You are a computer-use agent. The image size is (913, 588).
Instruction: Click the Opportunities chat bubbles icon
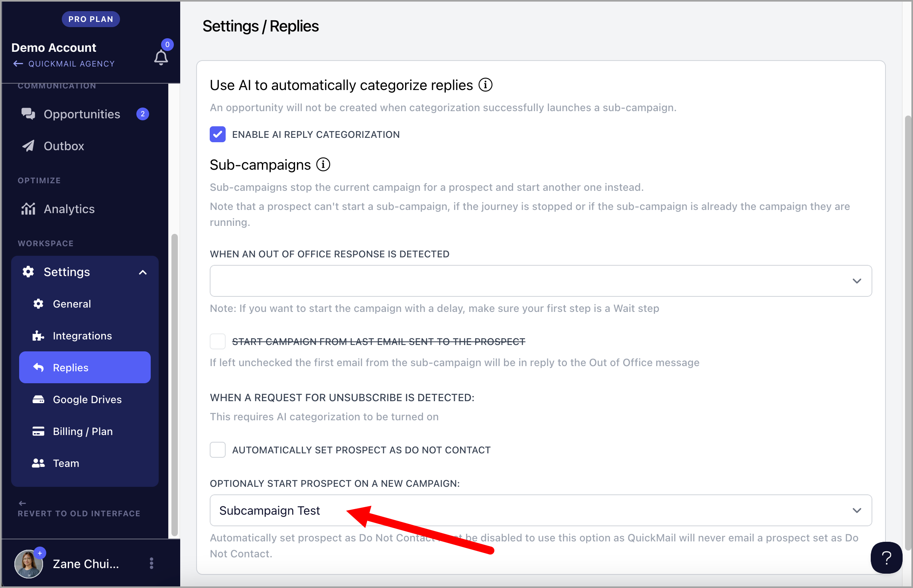pos(28,114)
